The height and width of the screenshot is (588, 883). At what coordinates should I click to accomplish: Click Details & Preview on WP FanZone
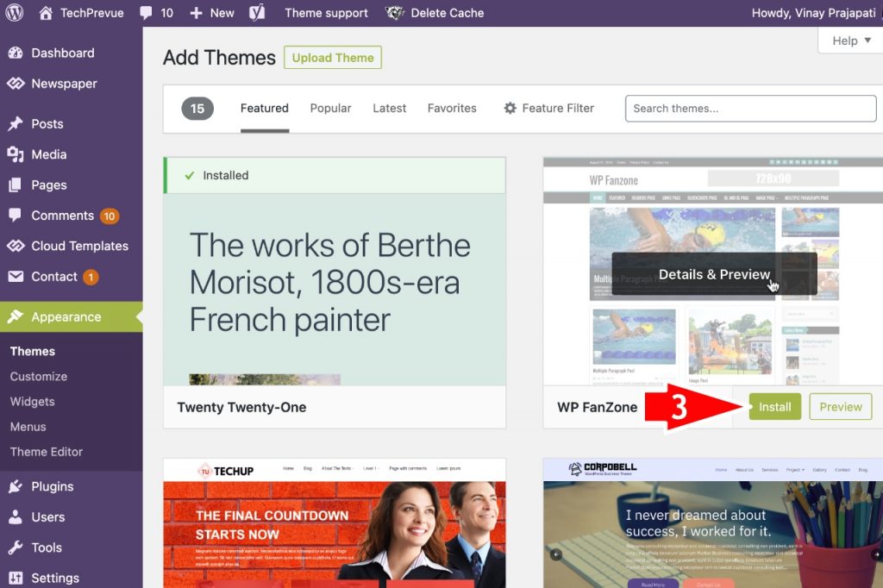(714, 274)
